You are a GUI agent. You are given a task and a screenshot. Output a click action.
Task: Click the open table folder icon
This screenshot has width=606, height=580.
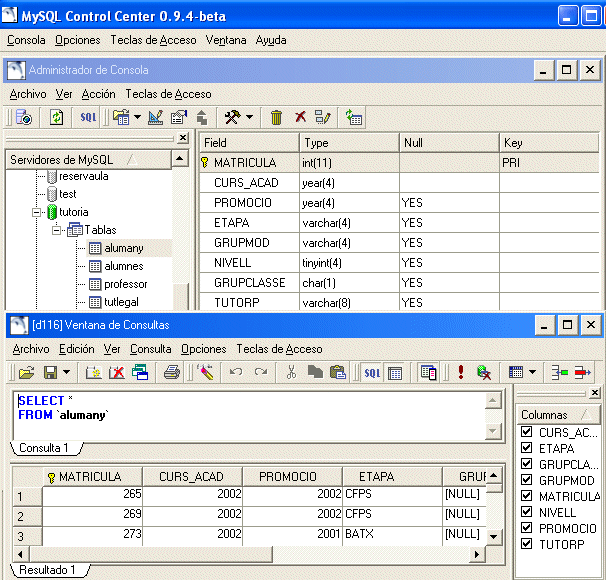[x=121, y=117]
